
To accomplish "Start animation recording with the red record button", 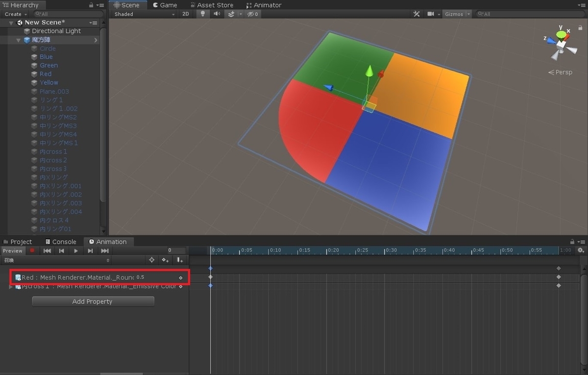I will [x=33, y=250].
